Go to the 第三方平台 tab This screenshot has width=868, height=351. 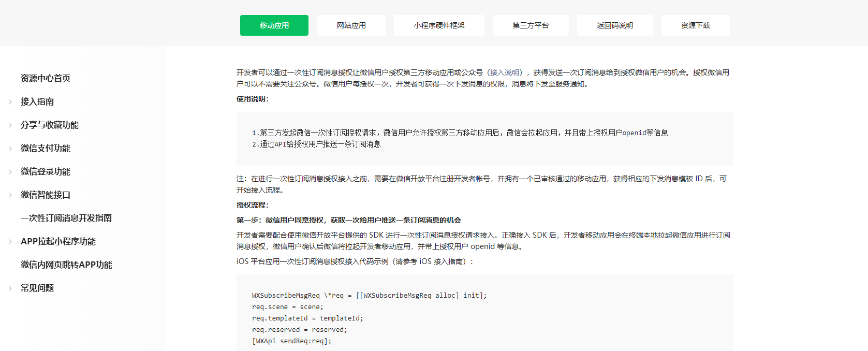(x=531, y=25)
